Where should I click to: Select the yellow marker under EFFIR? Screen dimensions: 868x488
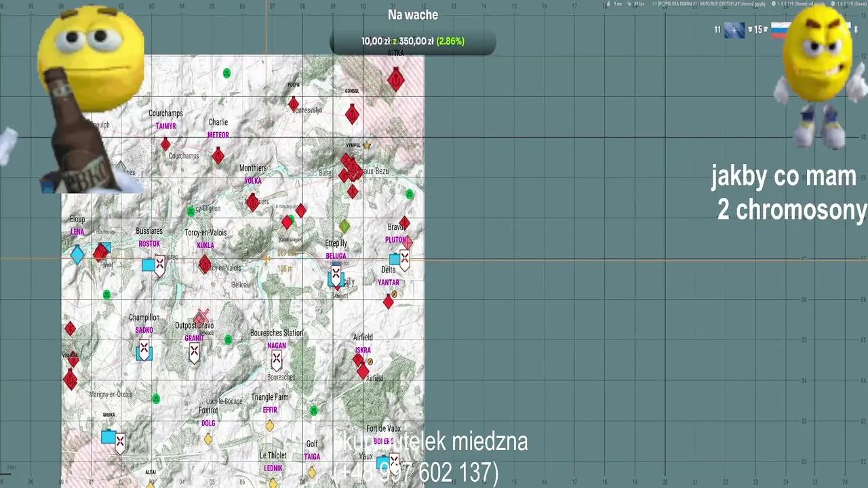270,426
